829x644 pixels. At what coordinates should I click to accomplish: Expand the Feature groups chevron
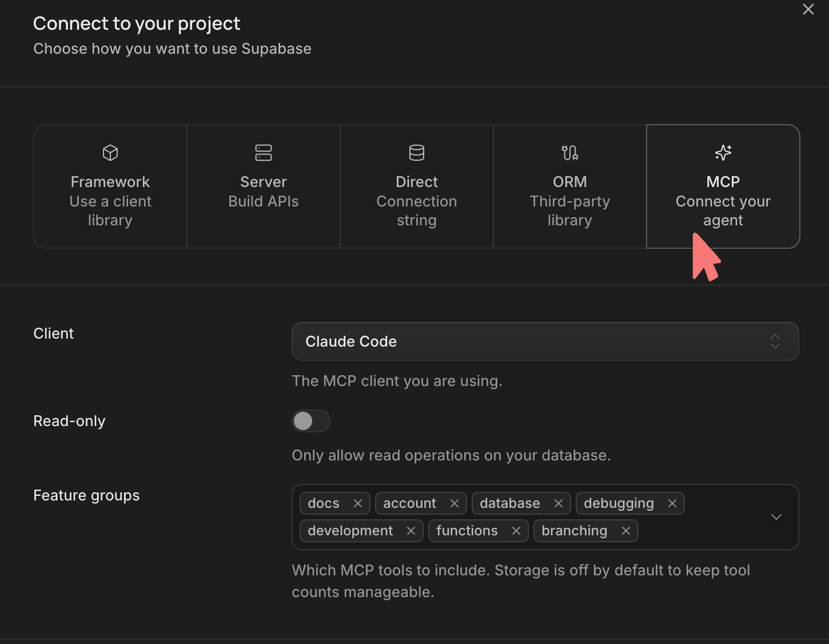click(x=776, y=517)
